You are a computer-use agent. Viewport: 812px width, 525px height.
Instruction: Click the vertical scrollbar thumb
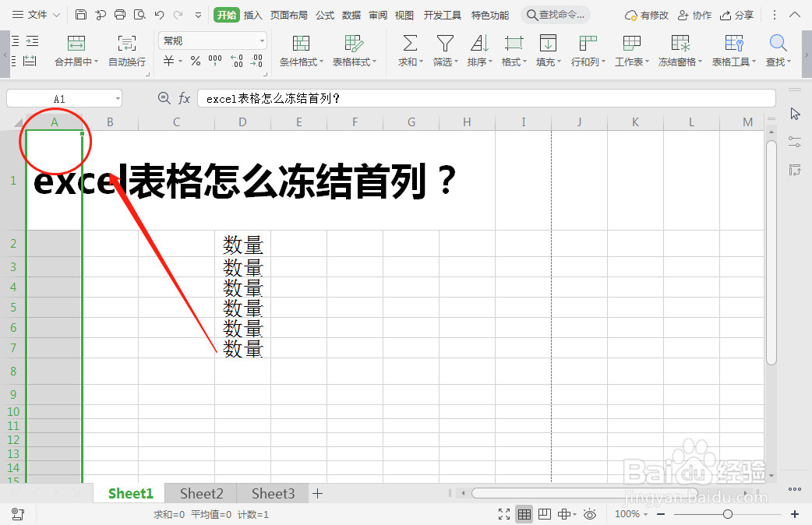point(771,252)
